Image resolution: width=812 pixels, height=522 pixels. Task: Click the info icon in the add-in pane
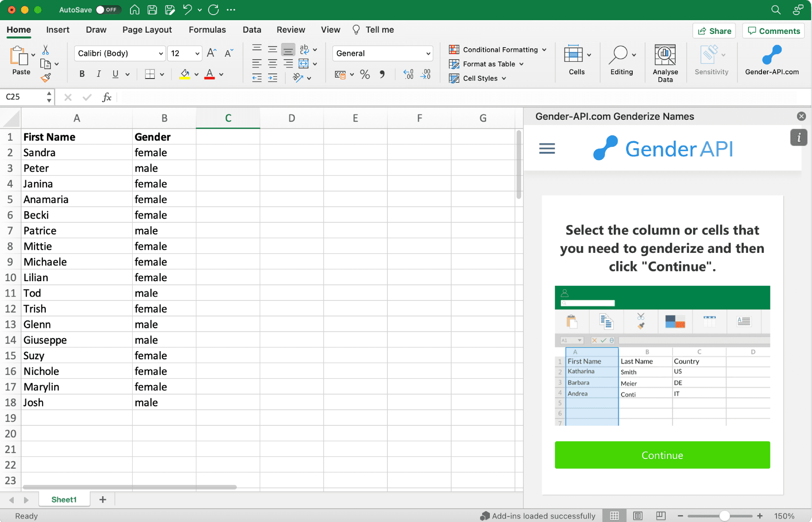(799, 138)
